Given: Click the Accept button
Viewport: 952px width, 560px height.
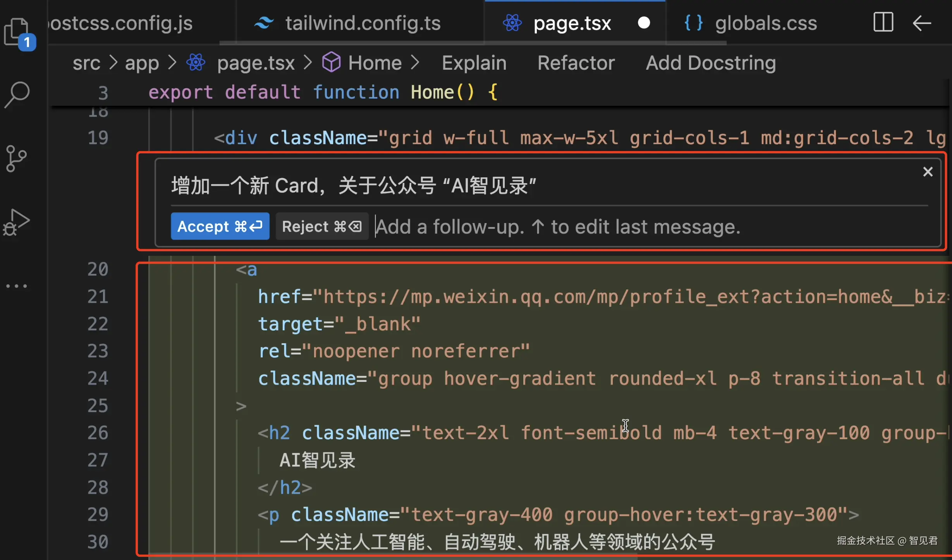Looking at the screenshot, I should (220, 226).
